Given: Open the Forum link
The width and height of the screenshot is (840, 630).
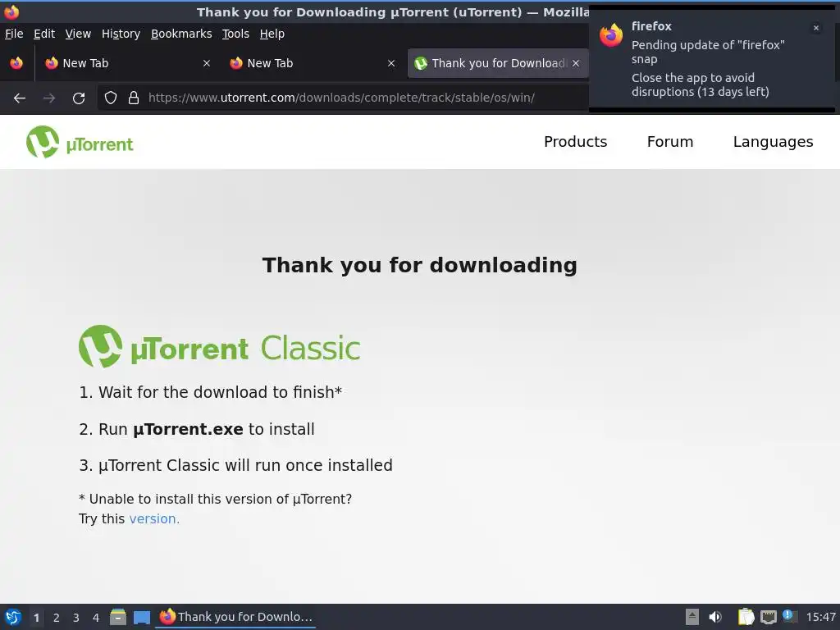Looking at the screenshot, I should click(x=670, y=142).
